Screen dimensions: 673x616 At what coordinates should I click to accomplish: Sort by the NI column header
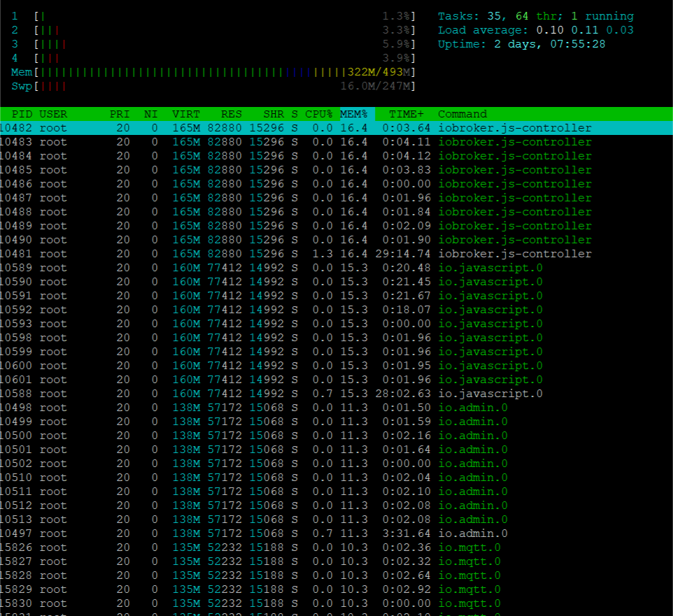(x=150, y=114)
